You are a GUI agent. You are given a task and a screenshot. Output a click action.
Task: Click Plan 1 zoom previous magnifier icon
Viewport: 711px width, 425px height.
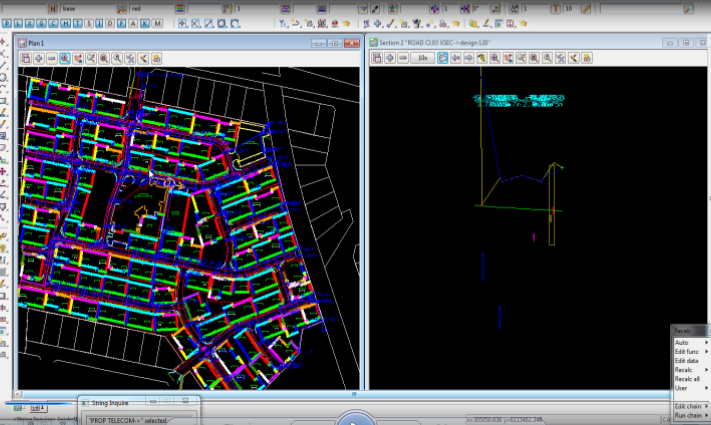coord(117,58)
